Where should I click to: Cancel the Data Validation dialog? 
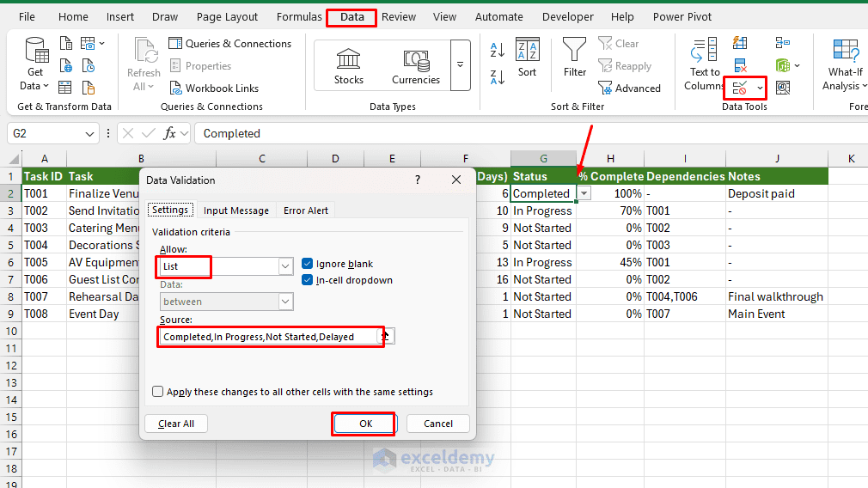pyautogui.click(x=438, y=424)
